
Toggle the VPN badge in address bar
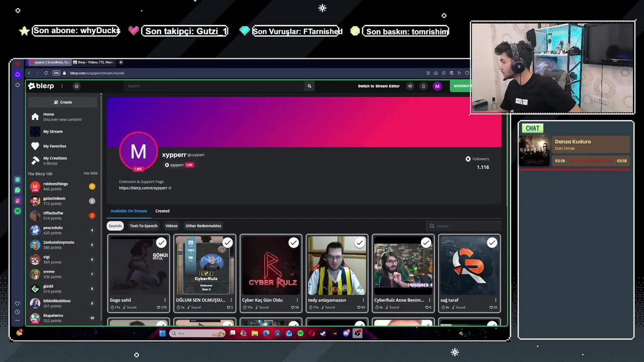point(56,73)
